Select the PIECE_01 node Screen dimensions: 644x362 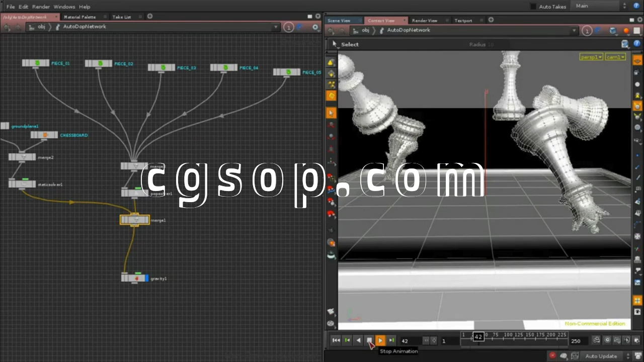click(36, 63)
